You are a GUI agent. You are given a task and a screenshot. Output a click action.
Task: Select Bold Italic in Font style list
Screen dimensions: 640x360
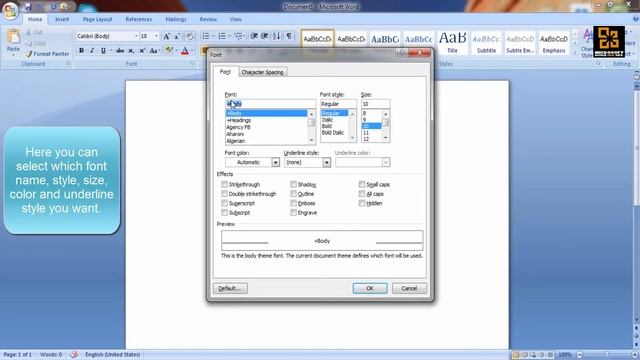coord(334,133)
